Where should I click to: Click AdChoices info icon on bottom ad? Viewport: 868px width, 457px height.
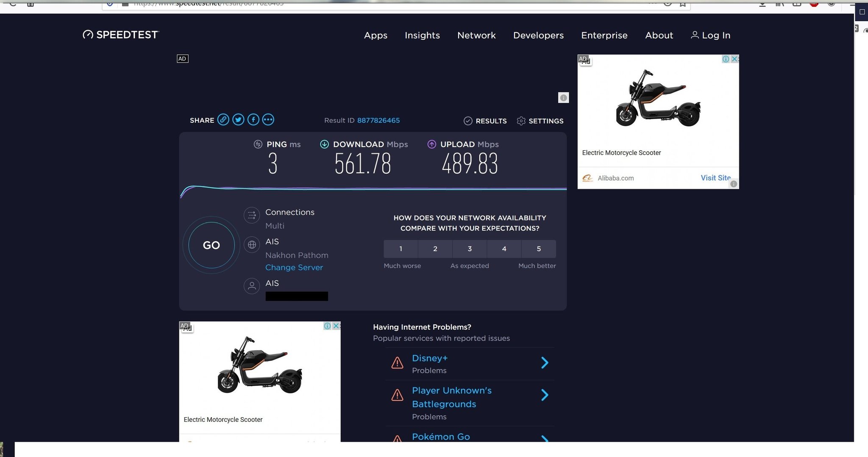coord(327,326)
